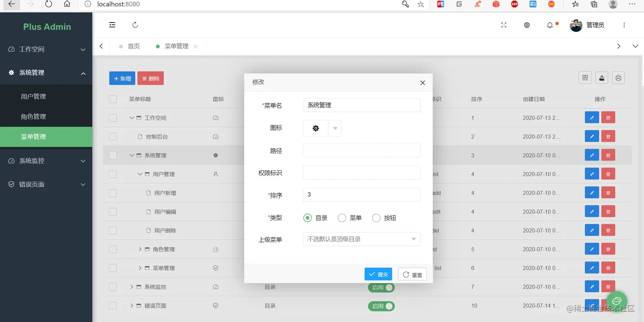This screenshot has width=644, height=322.
Task: Open the language globe icon
Action: 527,25
